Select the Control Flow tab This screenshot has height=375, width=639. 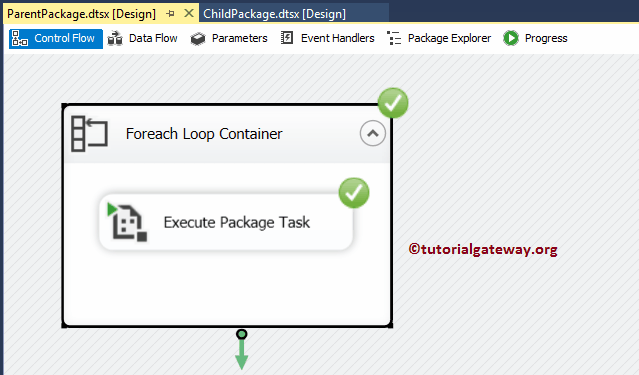(56, 38)
